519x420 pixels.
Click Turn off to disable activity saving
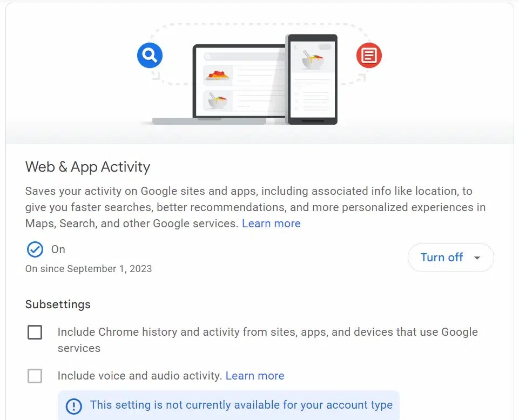pos(441,258)
